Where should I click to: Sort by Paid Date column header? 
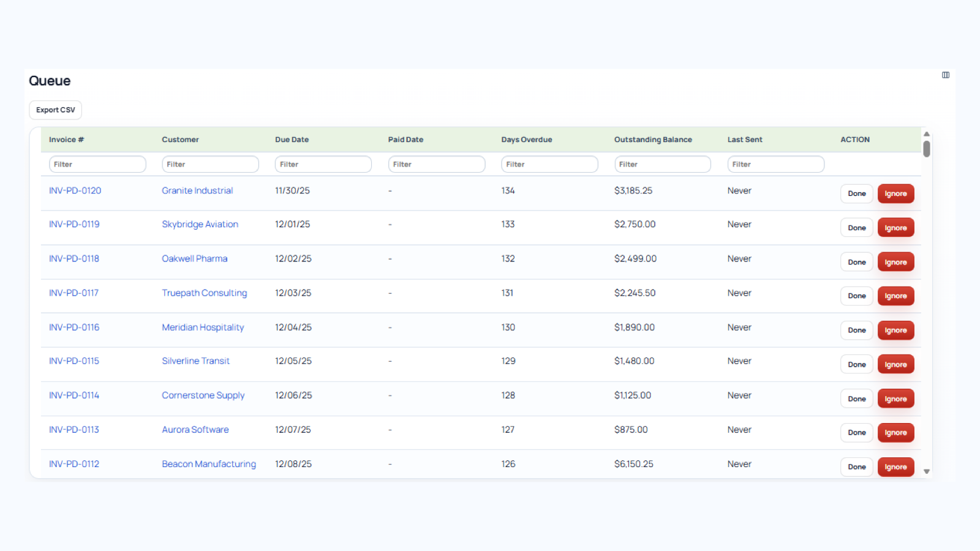405,140
